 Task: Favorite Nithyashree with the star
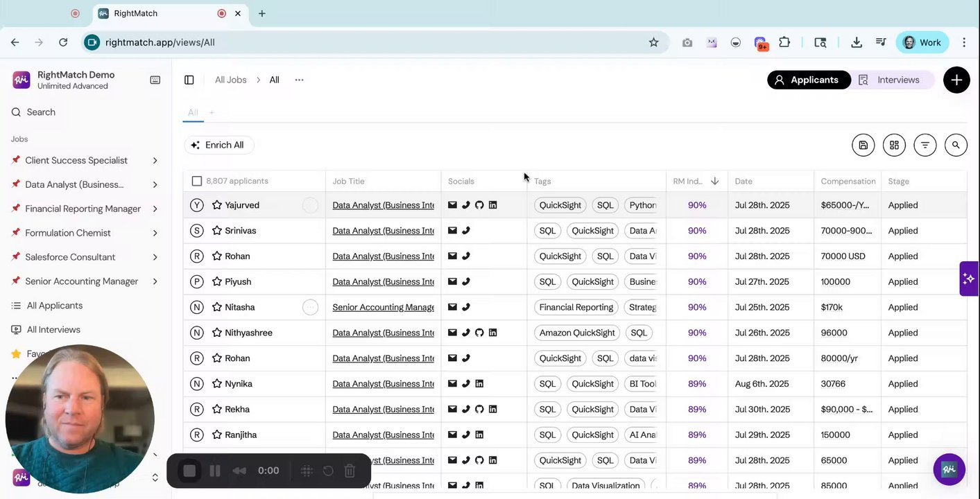click(x=217, y=333)
